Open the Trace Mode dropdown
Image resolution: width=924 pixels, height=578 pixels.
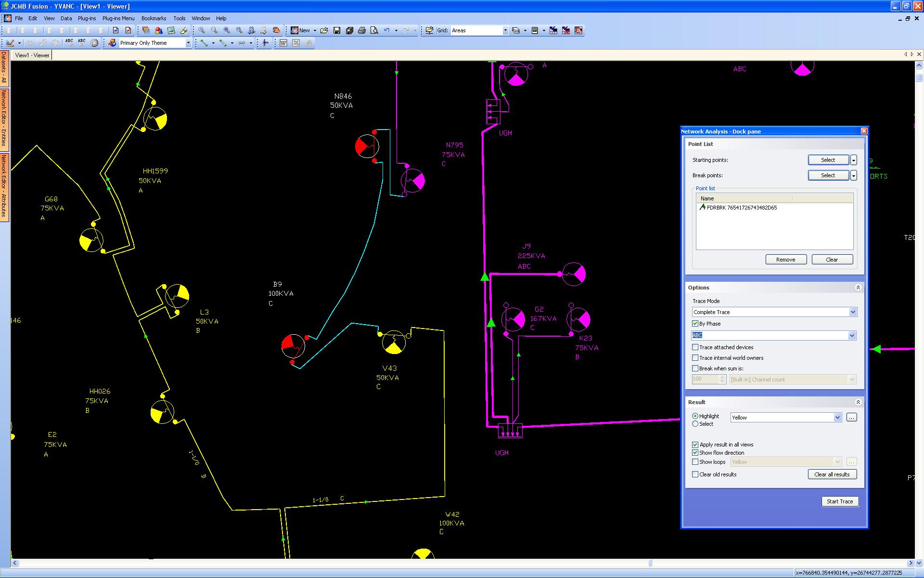pos(853,312)
